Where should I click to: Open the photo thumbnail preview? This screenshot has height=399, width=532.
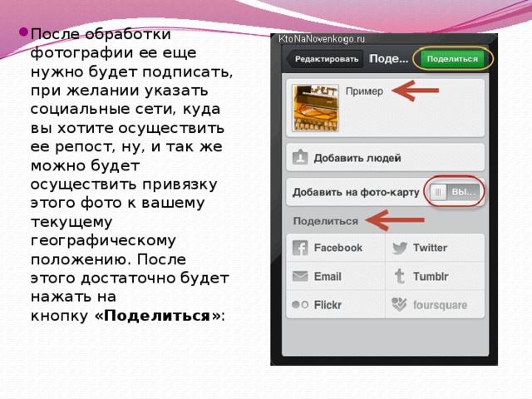[316, 108]
